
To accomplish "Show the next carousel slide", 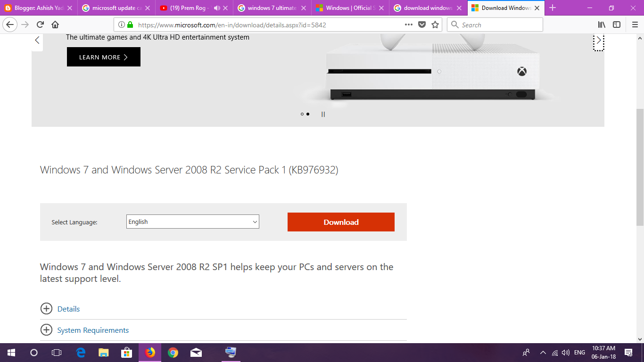I will (x=599, y=40).
